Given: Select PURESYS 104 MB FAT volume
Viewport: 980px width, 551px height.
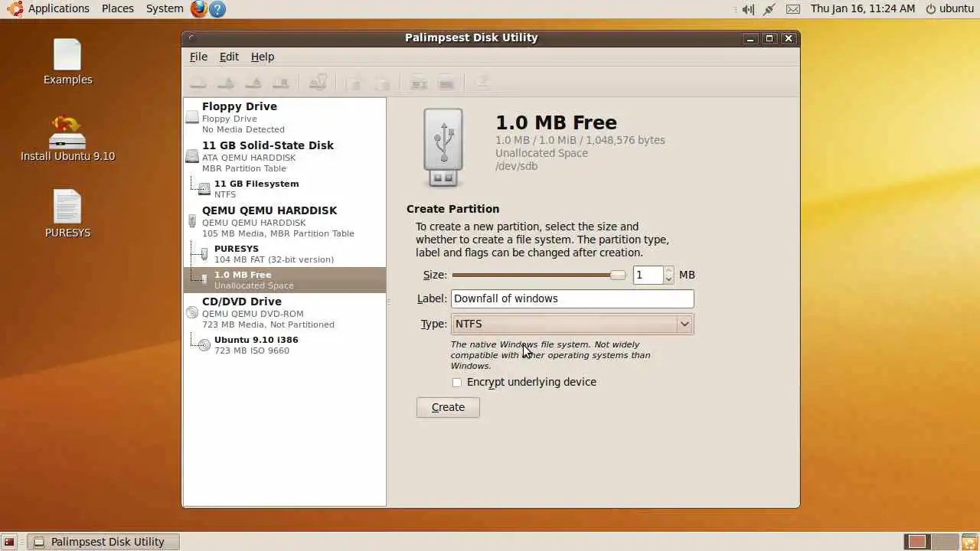Looking at the screenshot, I should pos(284,254).
